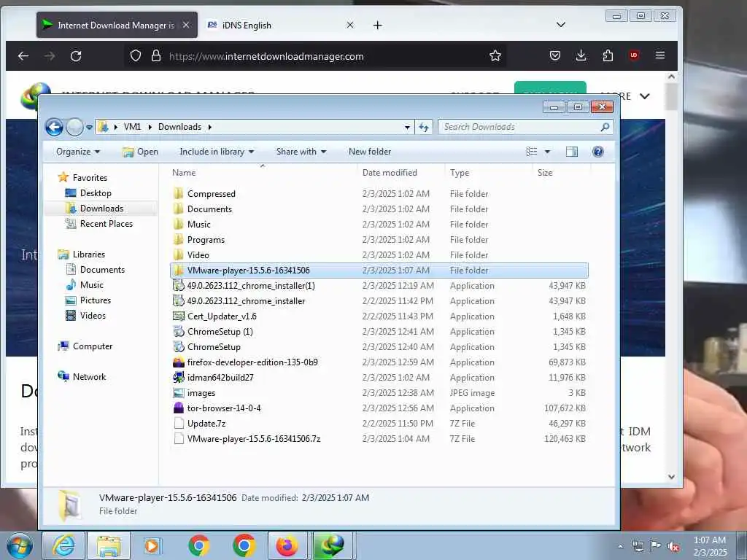Open Explorer help with the question mark icon

click(x=598, y=152)
